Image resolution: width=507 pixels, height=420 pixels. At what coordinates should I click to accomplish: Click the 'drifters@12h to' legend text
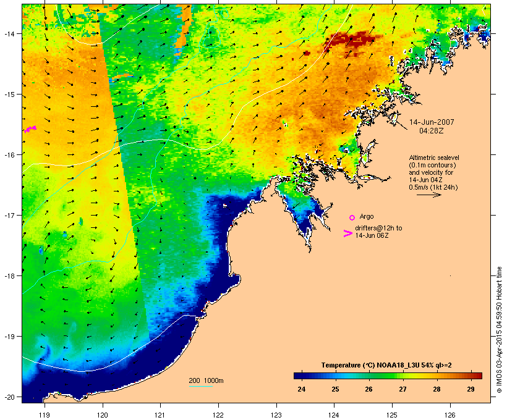coord(378,228)
